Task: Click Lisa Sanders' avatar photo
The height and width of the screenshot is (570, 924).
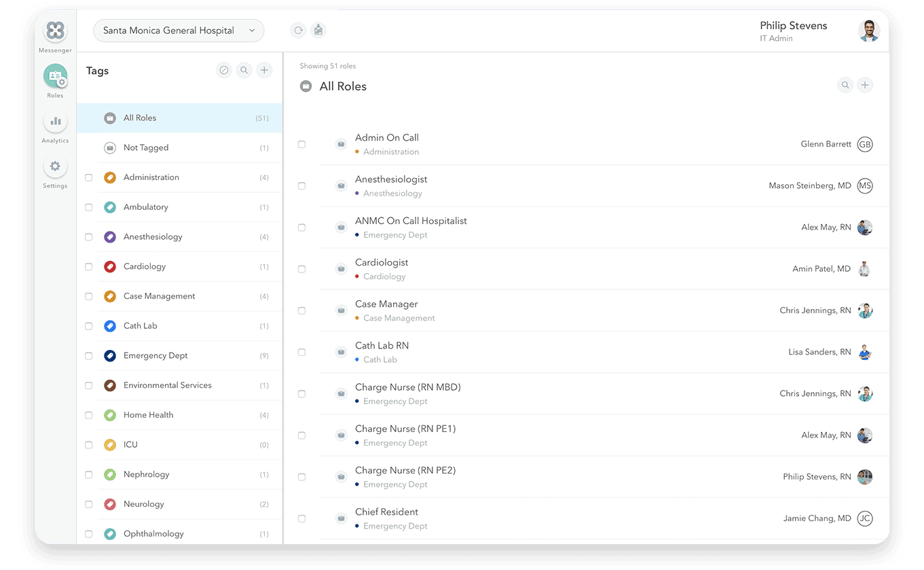Action: [x=864, y=352]
